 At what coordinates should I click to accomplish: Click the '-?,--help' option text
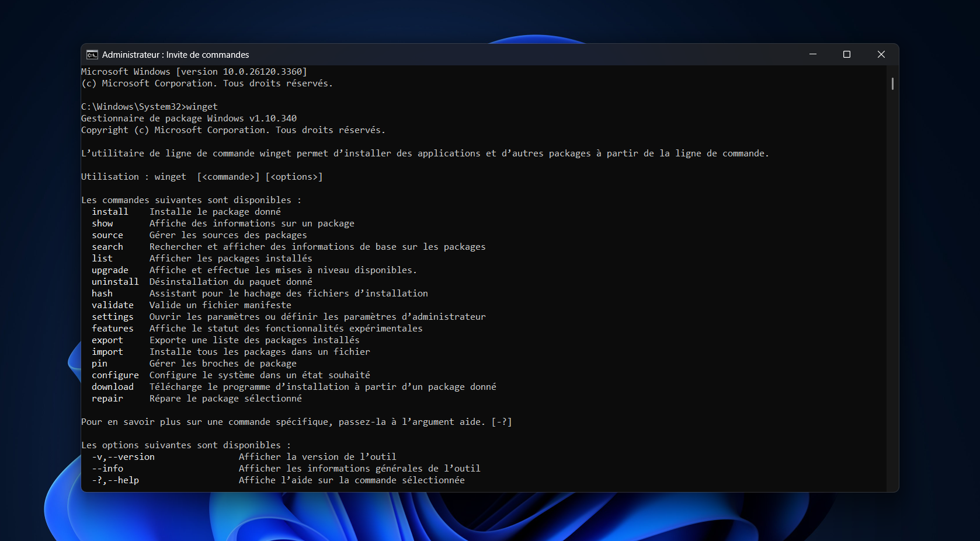tap(115, 480)
